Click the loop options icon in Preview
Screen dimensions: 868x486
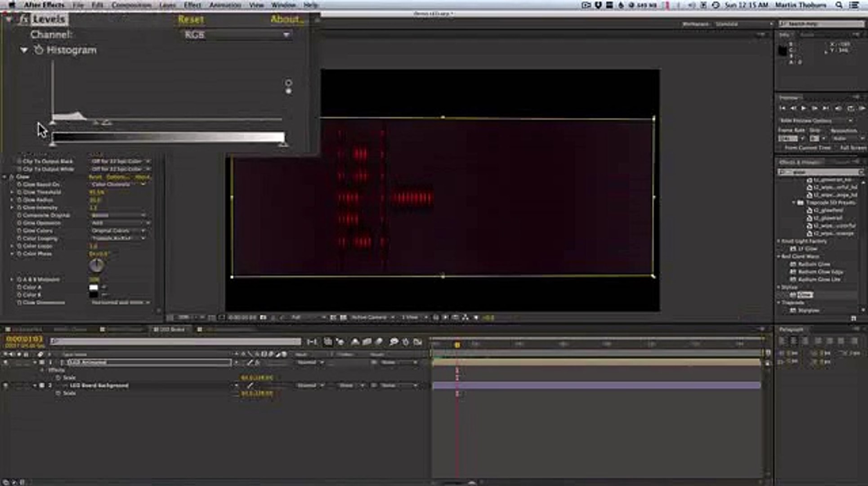(850, 108)
